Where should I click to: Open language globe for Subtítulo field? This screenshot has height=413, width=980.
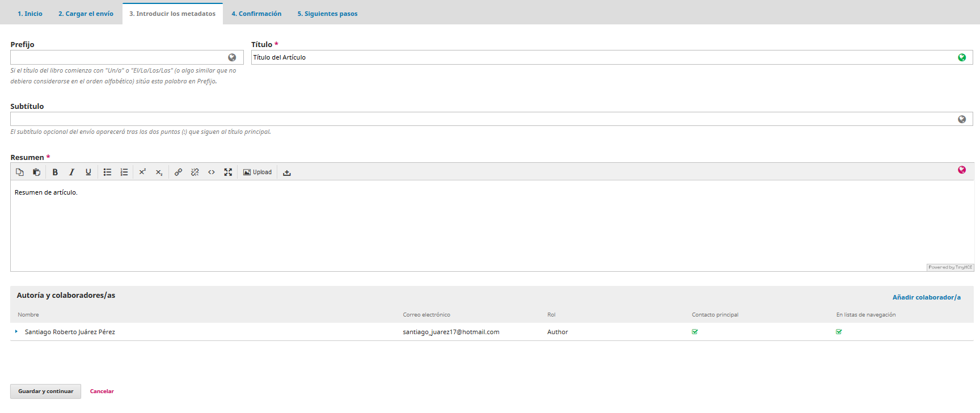click(x=962, y=119)
